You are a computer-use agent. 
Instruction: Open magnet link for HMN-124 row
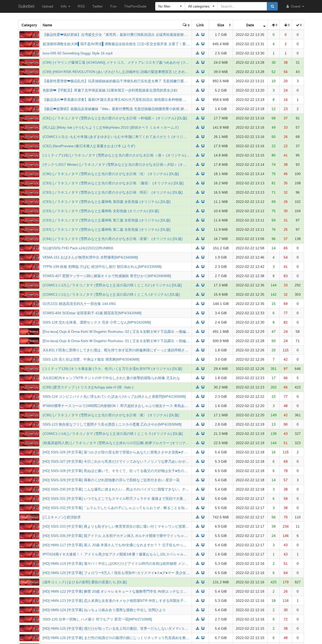(203, 610)
